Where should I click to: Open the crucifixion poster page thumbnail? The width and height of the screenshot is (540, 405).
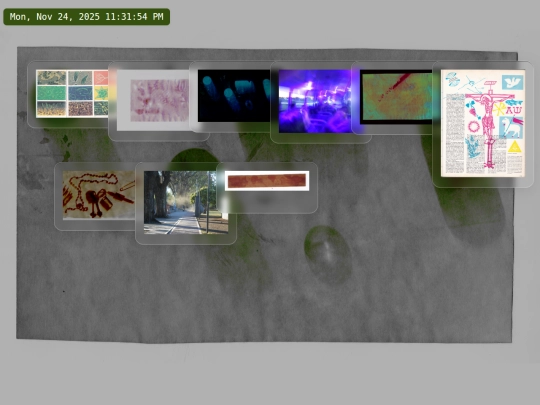coord(483,123)
